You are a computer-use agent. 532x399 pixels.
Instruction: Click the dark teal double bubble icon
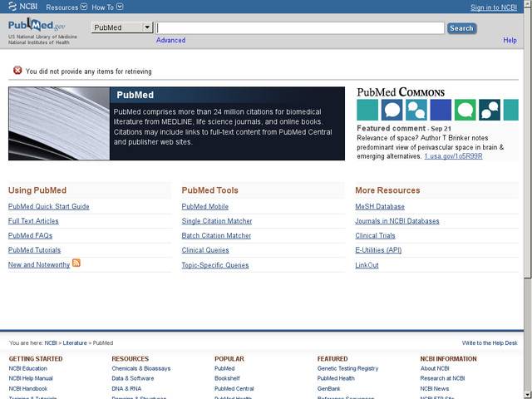pos(490,110)
